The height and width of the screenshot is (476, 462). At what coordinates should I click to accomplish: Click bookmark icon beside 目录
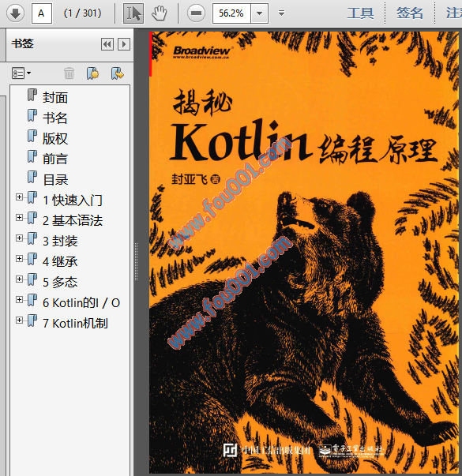click(x=32, y=177)
